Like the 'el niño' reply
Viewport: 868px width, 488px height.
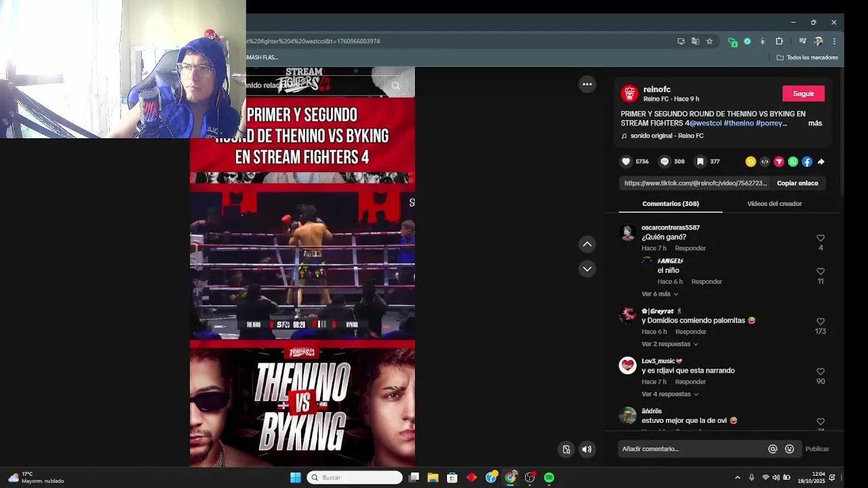pos(821,271)
